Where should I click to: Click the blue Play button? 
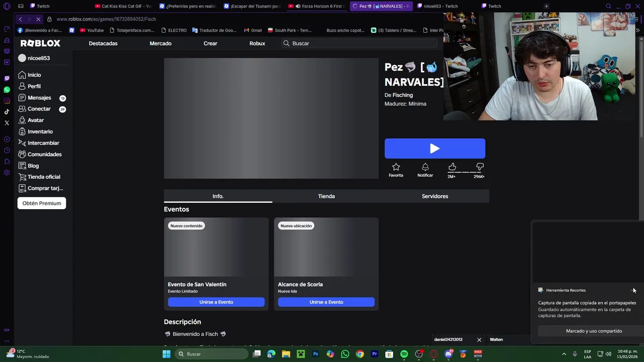[x=435, y=148]
